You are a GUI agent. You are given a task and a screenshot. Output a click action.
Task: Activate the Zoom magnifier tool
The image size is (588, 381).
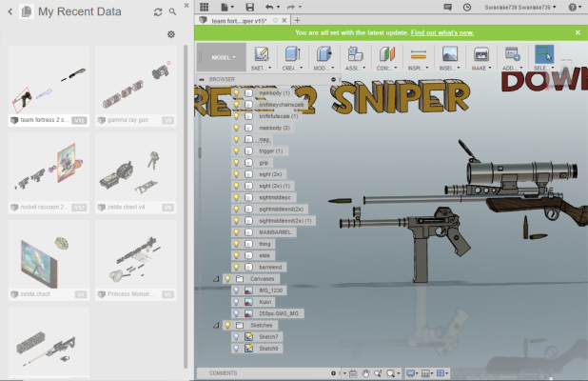[378, 373]
